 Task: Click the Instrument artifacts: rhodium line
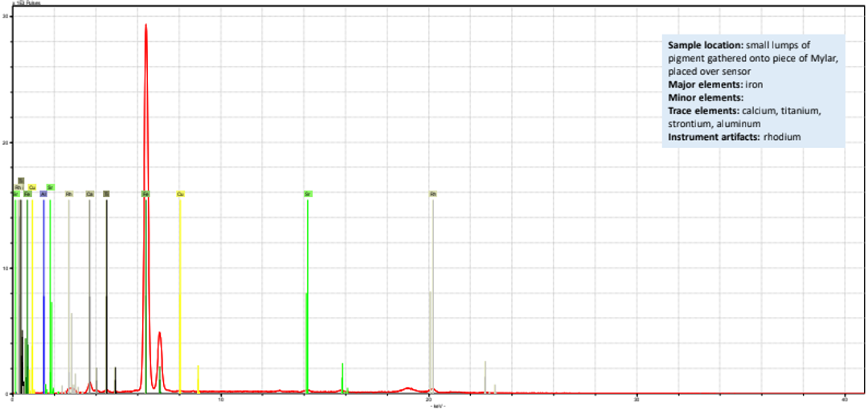click(x=735, y=137)
